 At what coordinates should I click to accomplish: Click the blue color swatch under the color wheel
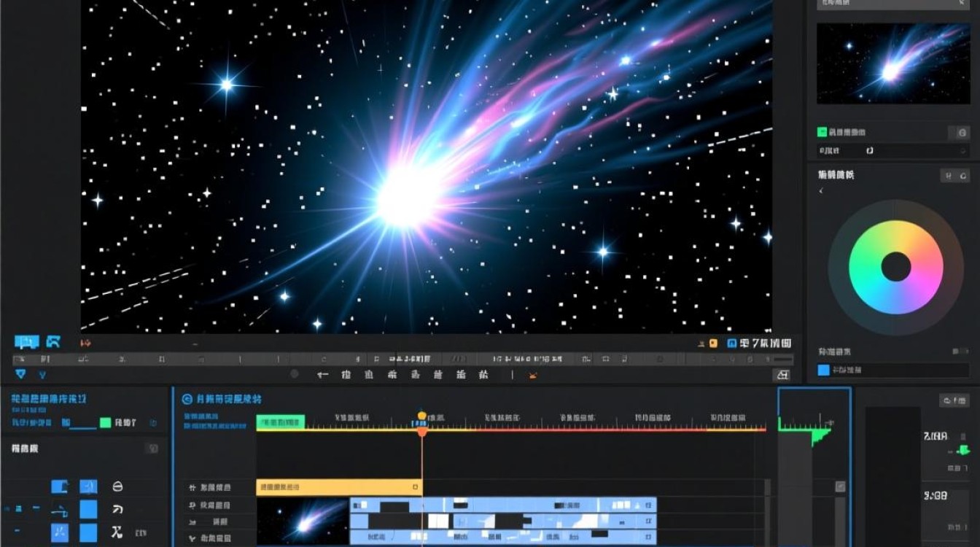tap(824, 371)
